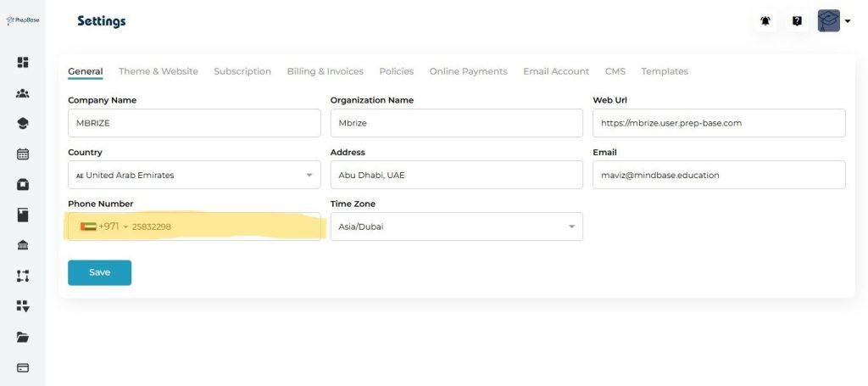The image size is (868, 386).
Task: Open the graduation cap icon in sidebar
Action: tap(23, 124)
